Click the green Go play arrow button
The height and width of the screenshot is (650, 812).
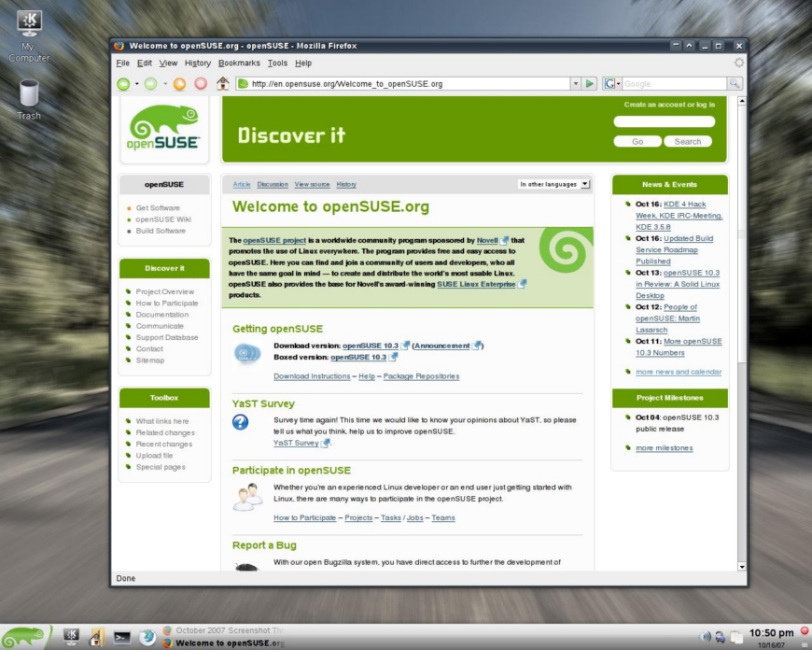pos(589,83)
